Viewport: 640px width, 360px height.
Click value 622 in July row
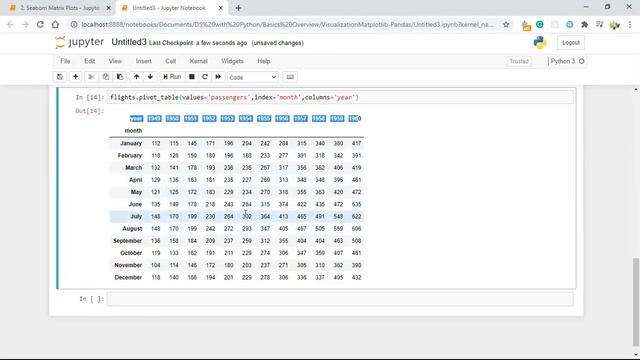[356, 216]
